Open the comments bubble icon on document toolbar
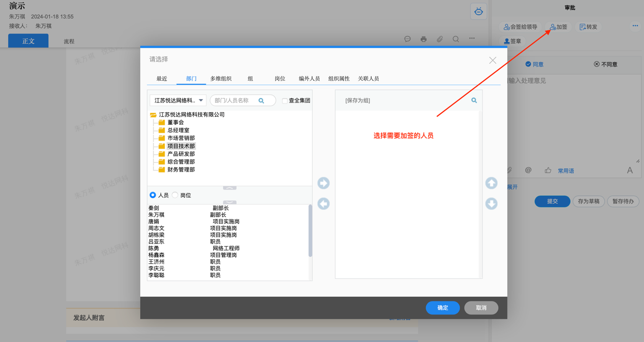 (407, 39)
